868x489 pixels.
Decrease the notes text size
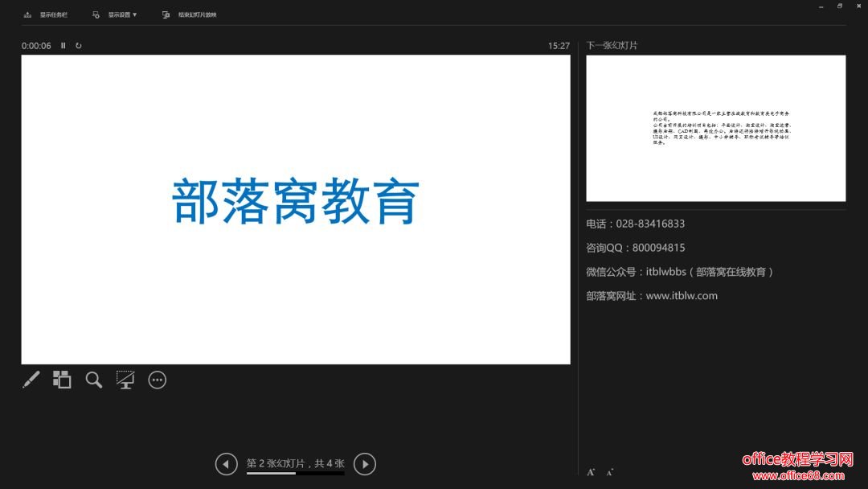pos(609,472)
